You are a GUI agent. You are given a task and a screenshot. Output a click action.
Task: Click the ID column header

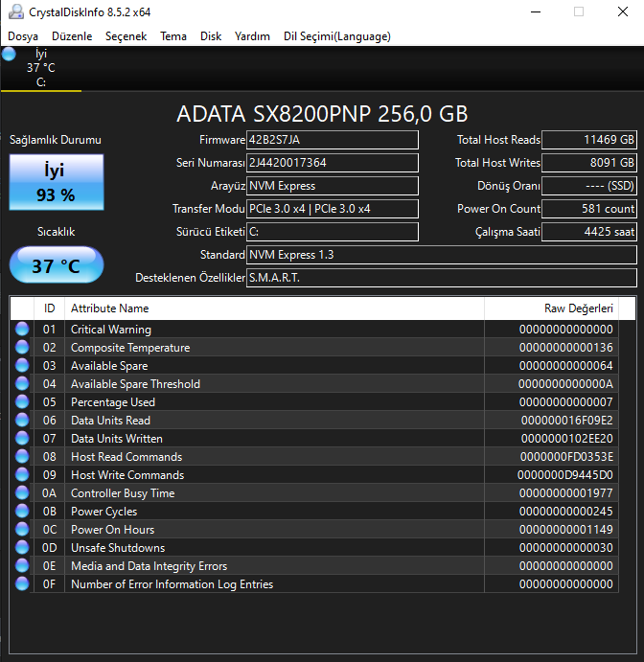[50, 308]
